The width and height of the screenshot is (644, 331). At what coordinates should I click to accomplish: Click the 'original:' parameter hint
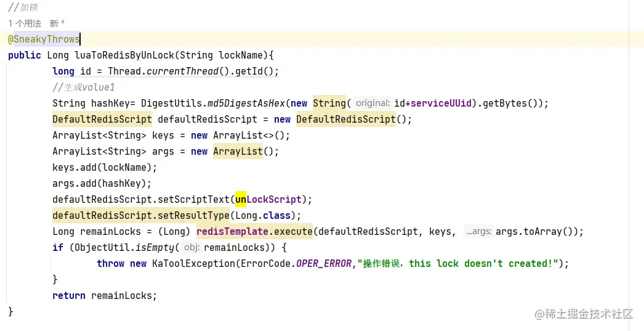(x=372, y=103)
